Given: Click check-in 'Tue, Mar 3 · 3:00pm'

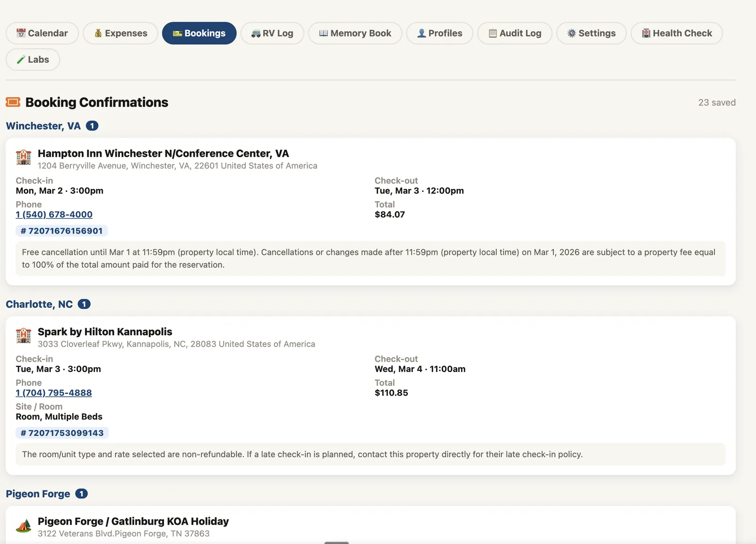Looking at the screenshot, I should tap(58, 369).
